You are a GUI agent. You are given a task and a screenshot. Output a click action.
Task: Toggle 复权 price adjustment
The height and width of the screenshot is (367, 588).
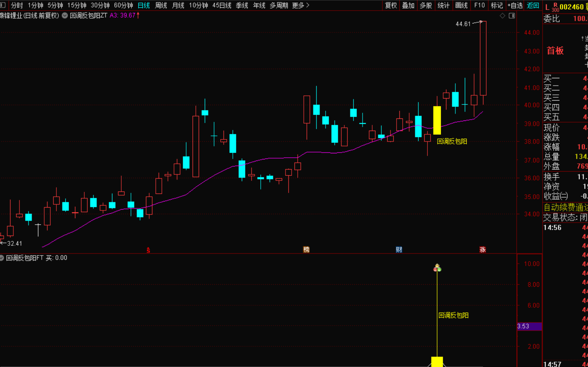point(391,5)
